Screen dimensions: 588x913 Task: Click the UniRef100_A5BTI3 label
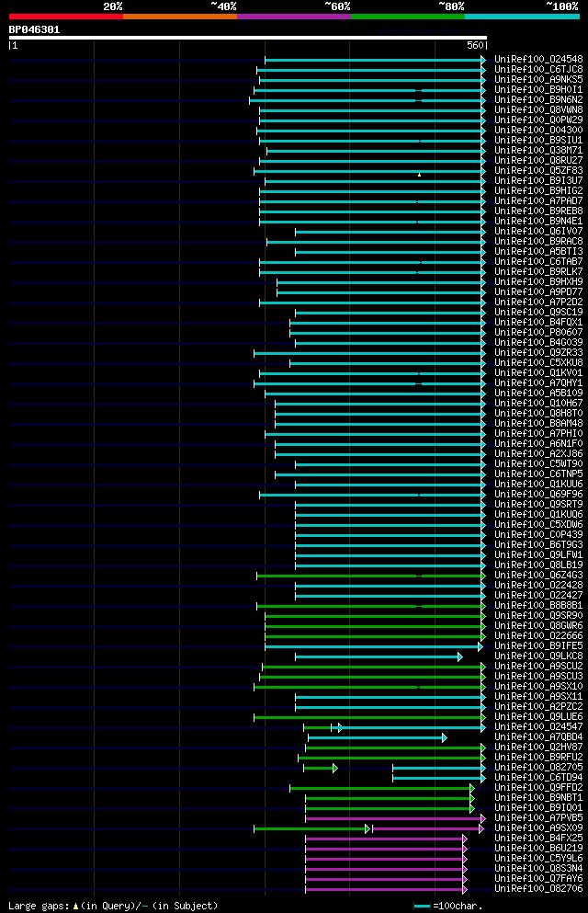pos(538,252)
